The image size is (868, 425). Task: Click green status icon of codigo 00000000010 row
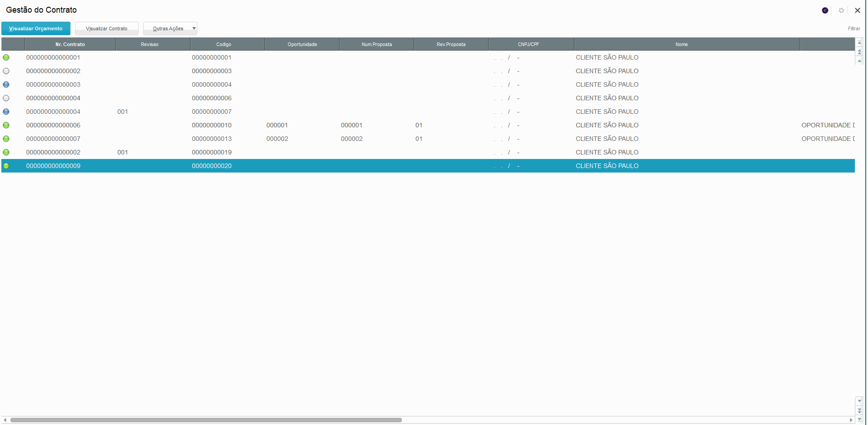(6, 125)
